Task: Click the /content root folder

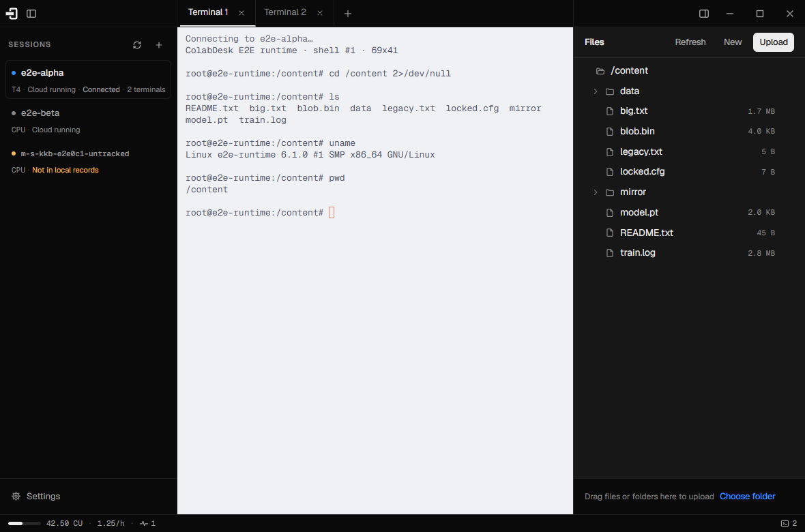Action: coord(630,71)
